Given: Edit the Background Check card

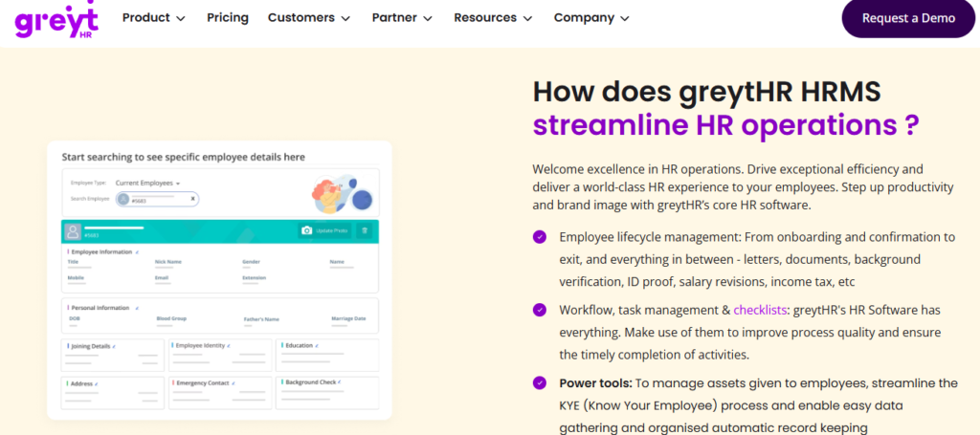Looking at the screenshot, I should (x=341, y=382).
